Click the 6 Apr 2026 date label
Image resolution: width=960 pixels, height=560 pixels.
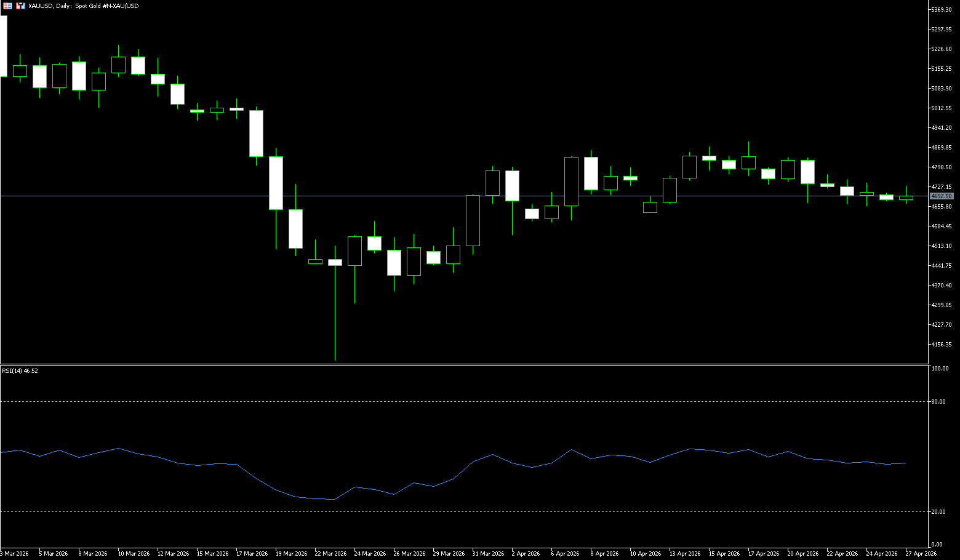point(565,554)
